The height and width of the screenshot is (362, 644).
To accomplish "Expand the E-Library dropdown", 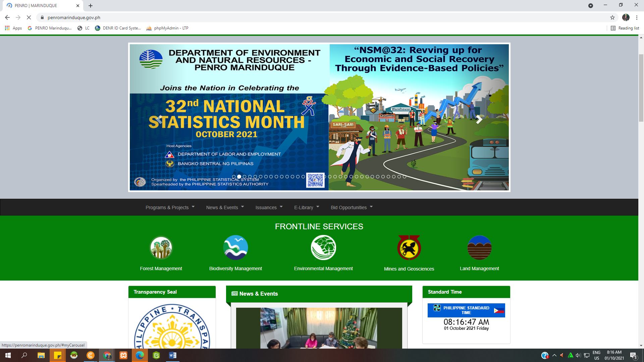I will (x=307, y=207).
